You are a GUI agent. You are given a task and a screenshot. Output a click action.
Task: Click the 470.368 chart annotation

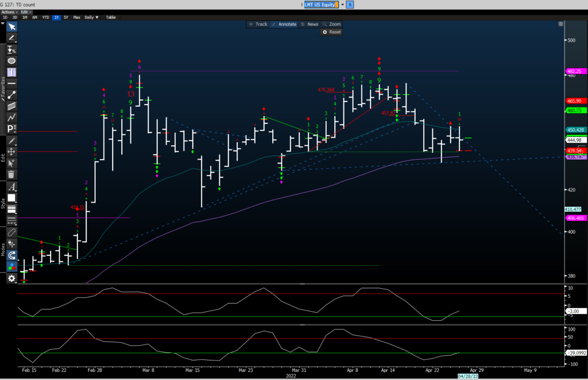pyautogui.click(x=326, y=90)
